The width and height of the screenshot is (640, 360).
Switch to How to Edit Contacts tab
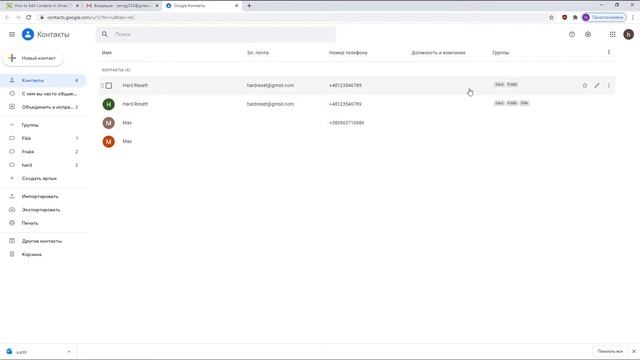[43, 6]
